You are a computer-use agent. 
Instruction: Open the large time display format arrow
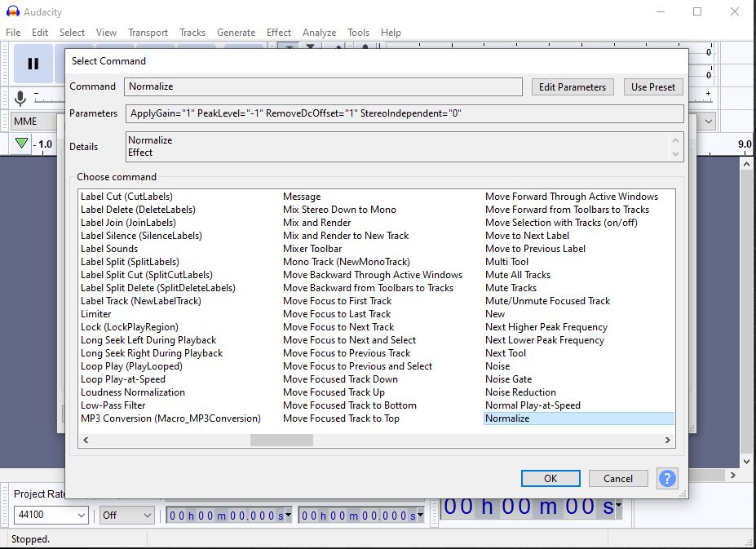point(620,506)
